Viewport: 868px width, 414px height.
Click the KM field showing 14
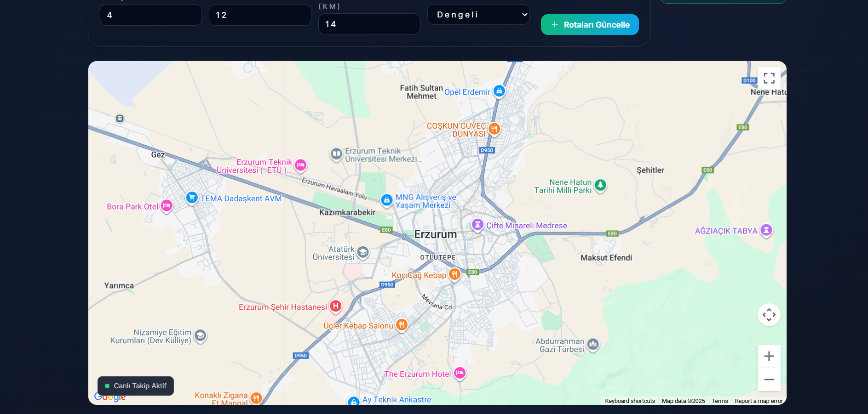tap(369, 24)
